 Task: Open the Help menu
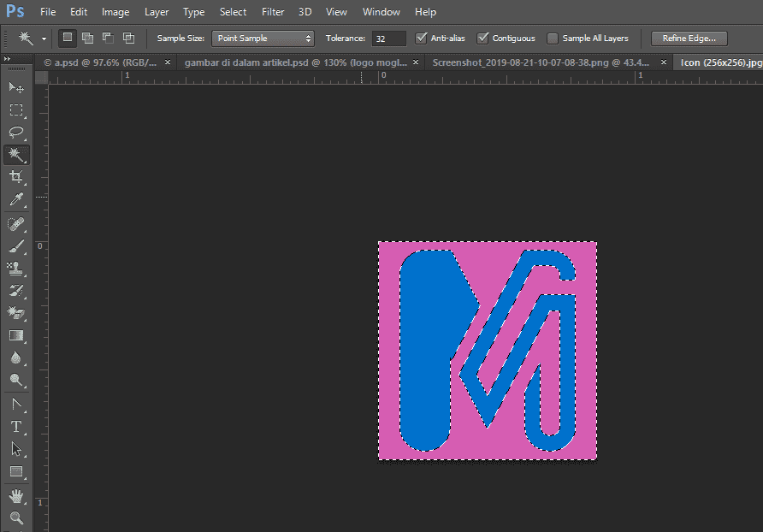coord(425,12)
